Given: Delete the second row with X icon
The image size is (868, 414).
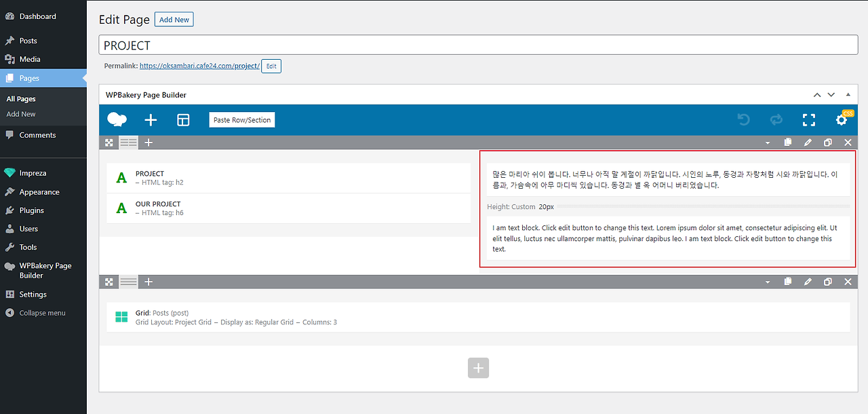Looking at the screenshot, I should click(x=848, y=282).
